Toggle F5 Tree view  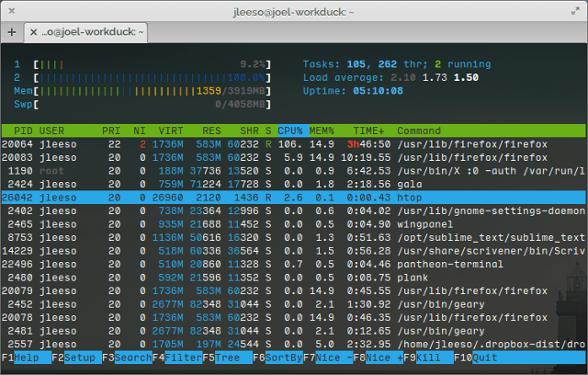(x=227, y=358)
